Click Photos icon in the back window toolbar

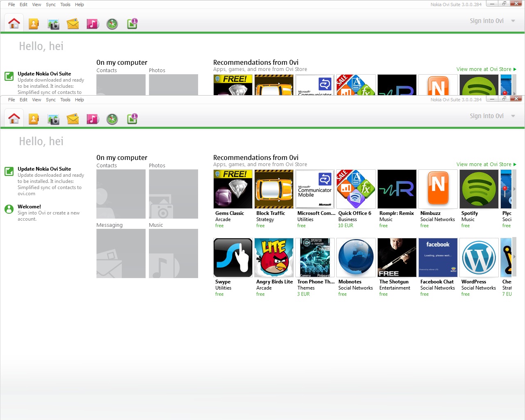[53, 24]
